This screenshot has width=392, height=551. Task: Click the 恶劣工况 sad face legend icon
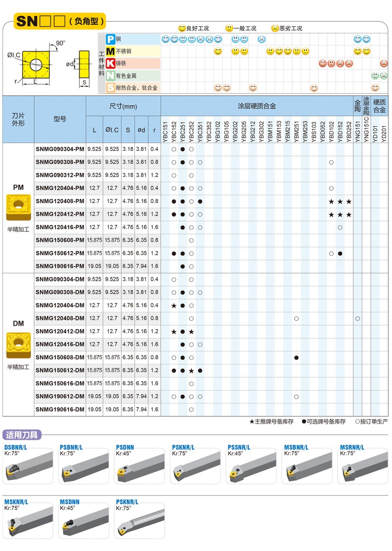(275, 28)
